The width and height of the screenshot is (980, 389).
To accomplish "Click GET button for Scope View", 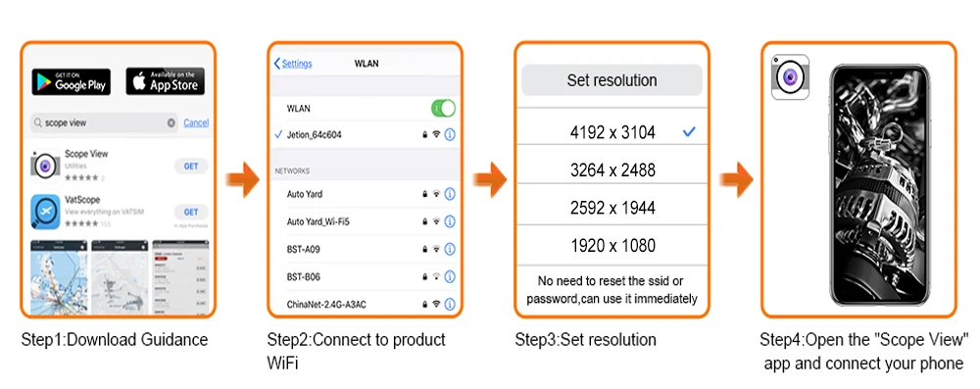I will tap(191, 166).
